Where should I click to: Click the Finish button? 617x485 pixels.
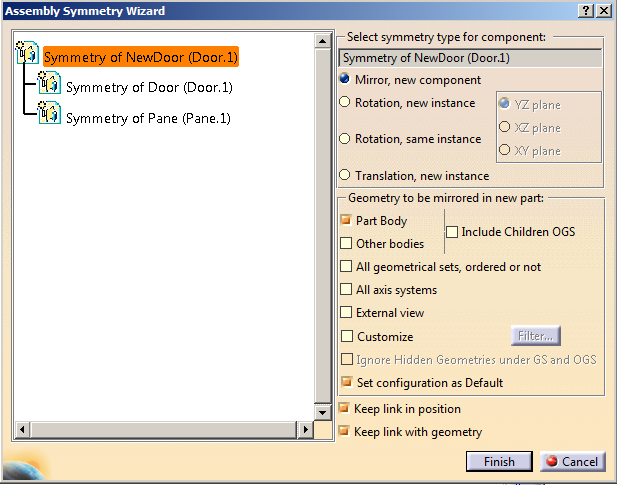pos(499,461)
